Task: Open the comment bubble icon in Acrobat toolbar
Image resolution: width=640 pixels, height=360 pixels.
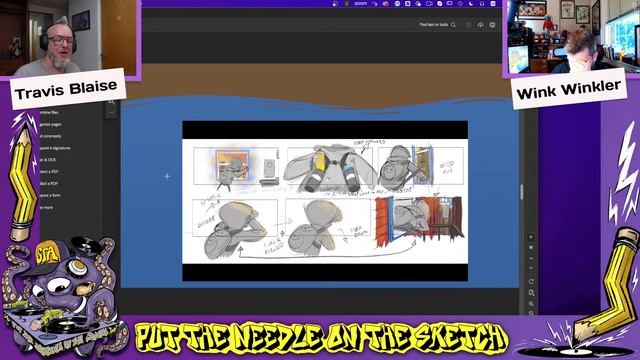Action: point(492,25)
